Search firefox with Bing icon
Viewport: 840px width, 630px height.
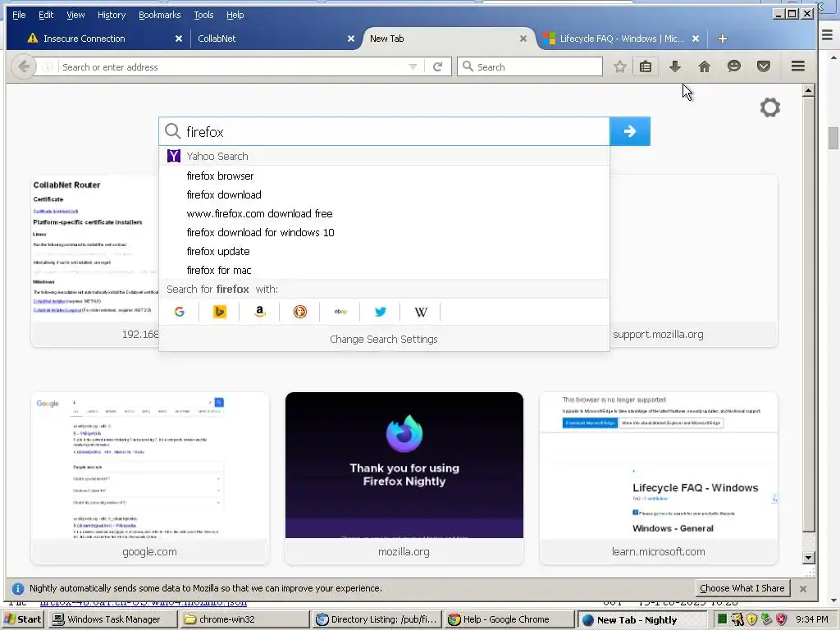click(x=220, y=312)
